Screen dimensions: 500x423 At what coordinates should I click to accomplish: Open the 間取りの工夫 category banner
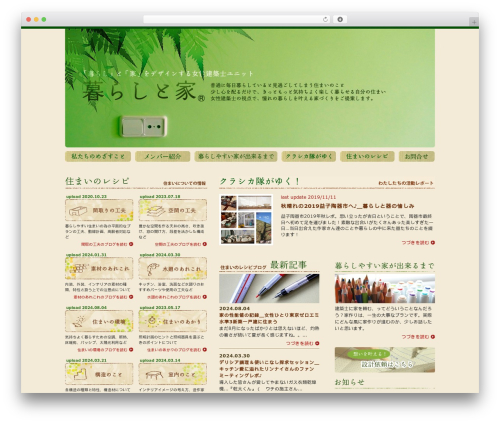tap(99, 210)
